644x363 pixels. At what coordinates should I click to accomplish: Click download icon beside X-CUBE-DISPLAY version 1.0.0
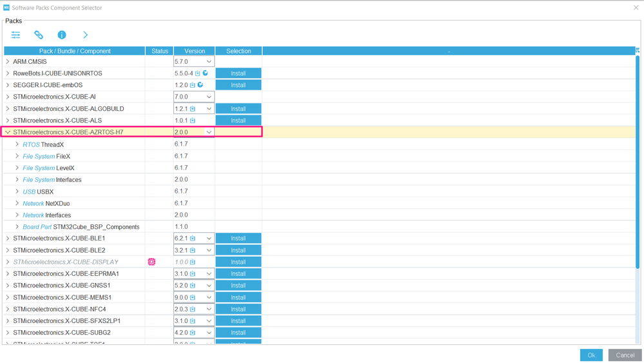pos(192,262)
